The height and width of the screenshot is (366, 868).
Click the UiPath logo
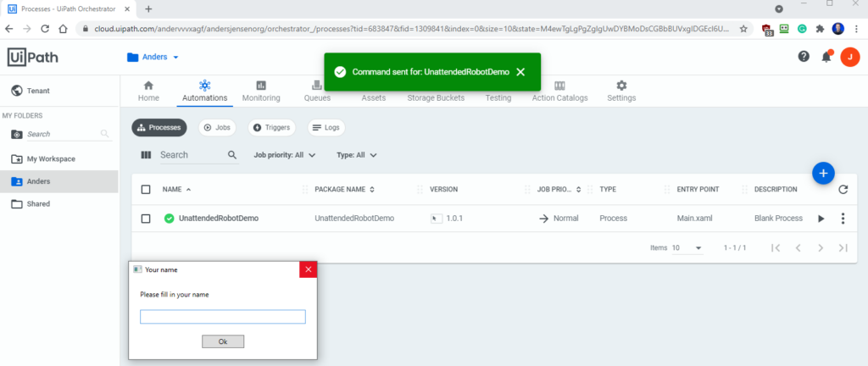click(x=33, y=58)
